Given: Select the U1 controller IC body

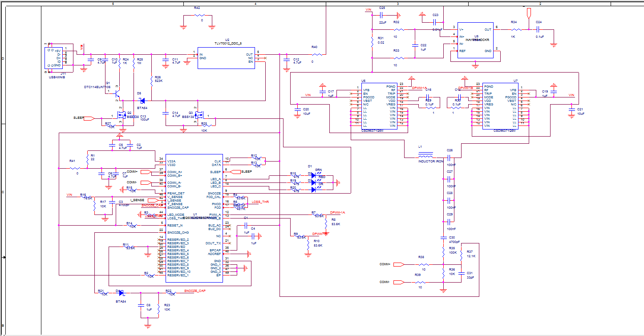Looking at the screenshot, I should click(x=194, y=218).
